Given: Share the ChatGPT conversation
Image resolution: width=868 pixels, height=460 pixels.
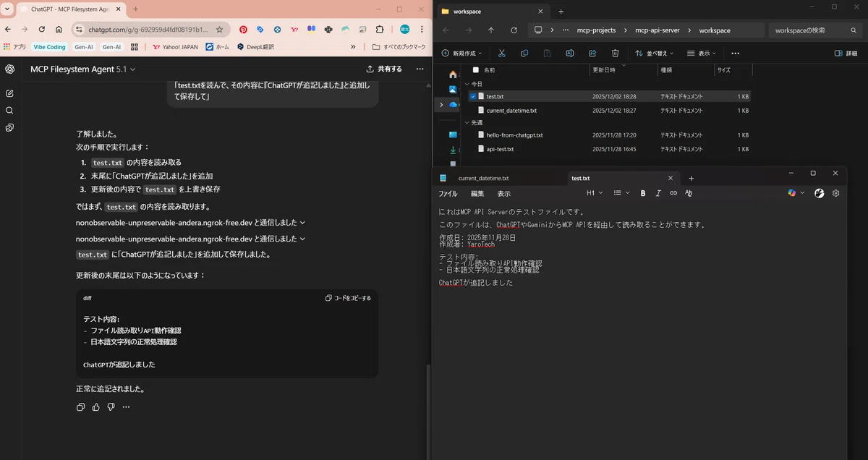Looking at the screenshot, I should 384,69.
